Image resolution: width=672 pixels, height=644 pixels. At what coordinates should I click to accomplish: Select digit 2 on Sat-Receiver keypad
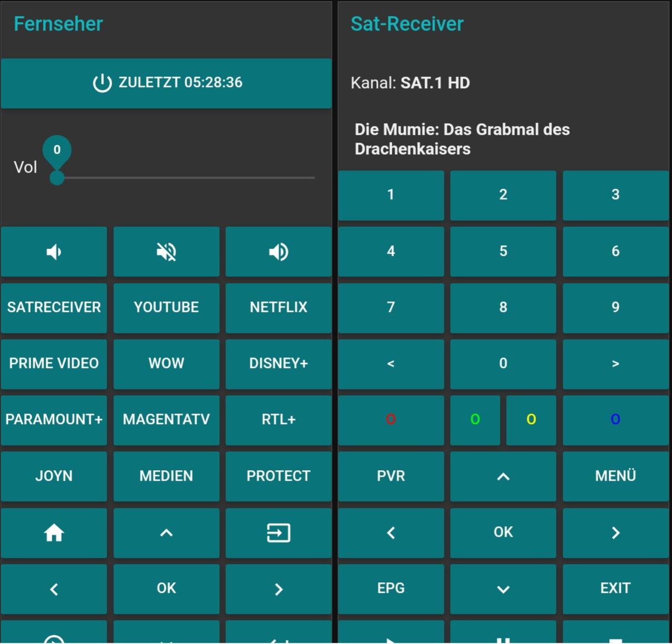pos(503,195)
